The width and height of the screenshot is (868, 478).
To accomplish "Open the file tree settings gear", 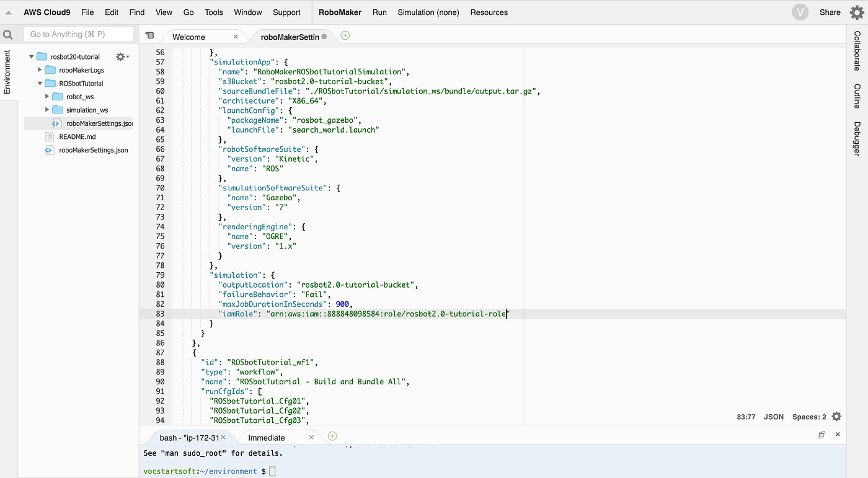I will [120, 56].
